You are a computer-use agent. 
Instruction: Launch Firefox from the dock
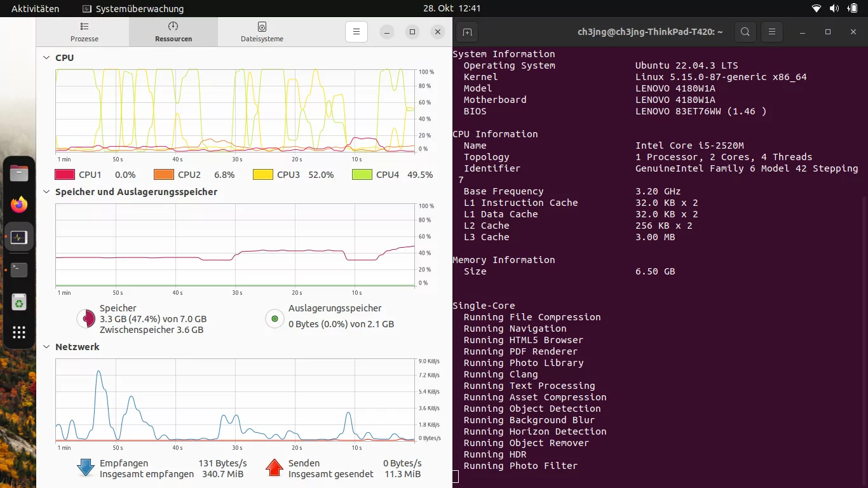[x=19, y=205]
